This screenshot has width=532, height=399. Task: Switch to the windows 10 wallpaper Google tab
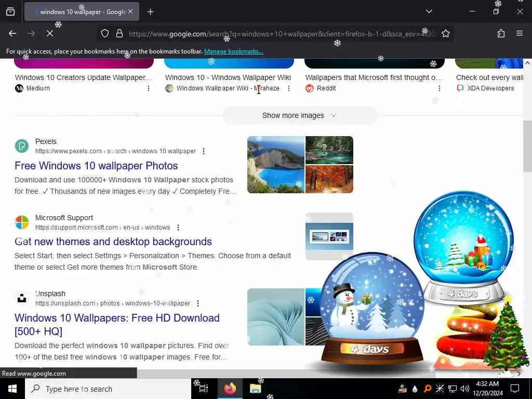point(82,12)
